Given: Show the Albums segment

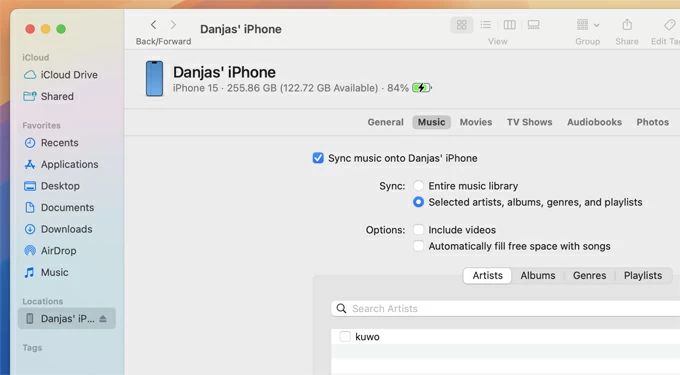Looking at the screenshot, I should click(x=538, y=276).
